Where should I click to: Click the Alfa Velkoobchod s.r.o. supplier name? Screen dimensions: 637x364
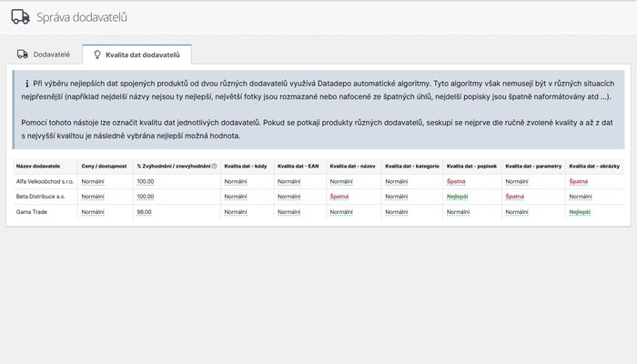coord(45,182)
